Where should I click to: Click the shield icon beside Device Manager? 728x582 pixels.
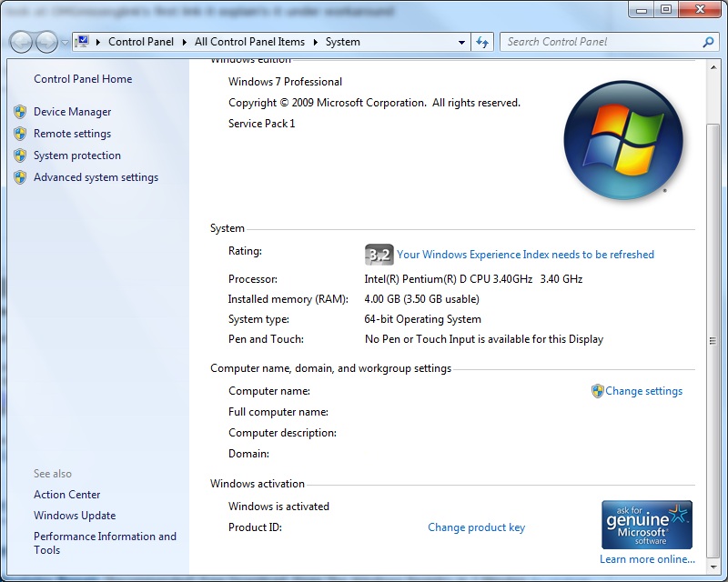coord(20,112)
